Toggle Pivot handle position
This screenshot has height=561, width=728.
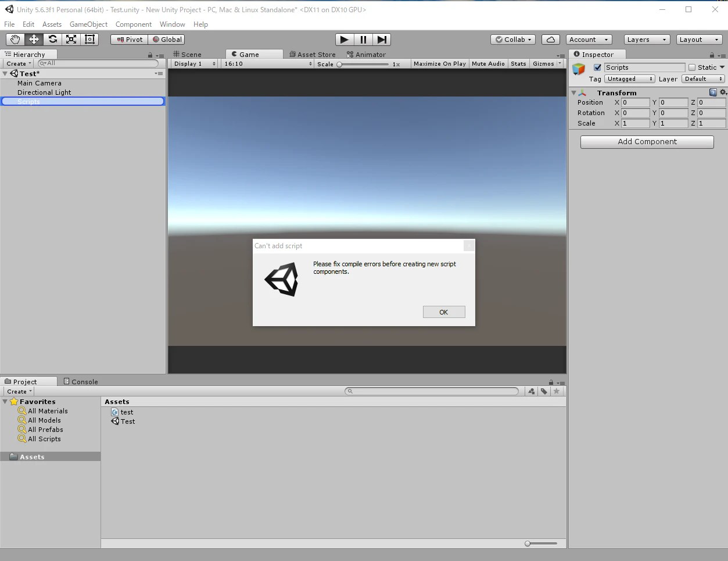click(130, 40)
